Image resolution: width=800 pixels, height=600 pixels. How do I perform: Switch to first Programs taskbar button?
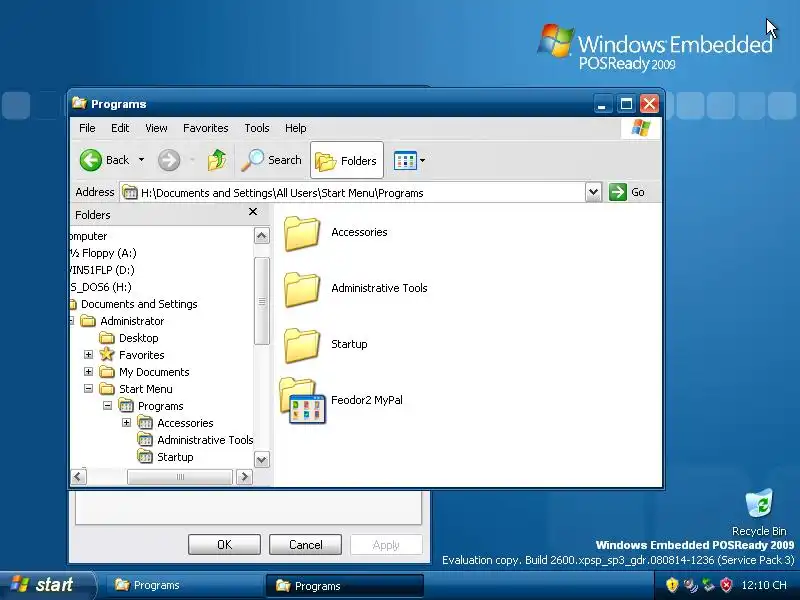(x=183, y=585)
